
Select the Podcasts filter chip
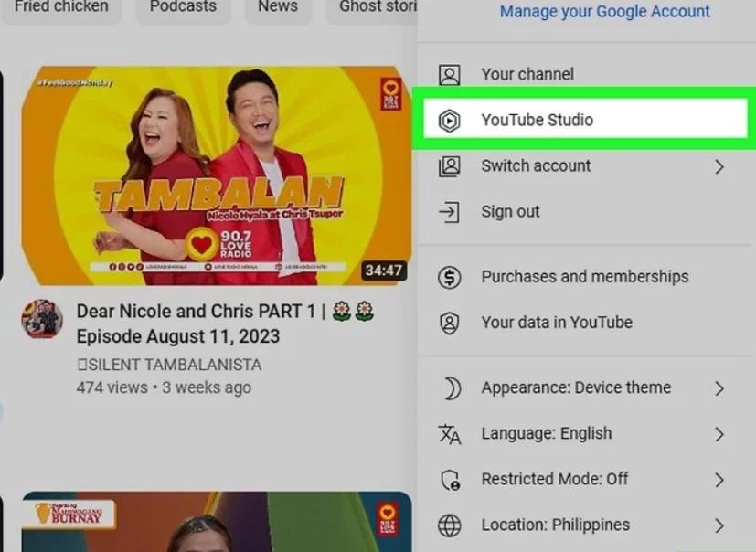coord(183,7)
